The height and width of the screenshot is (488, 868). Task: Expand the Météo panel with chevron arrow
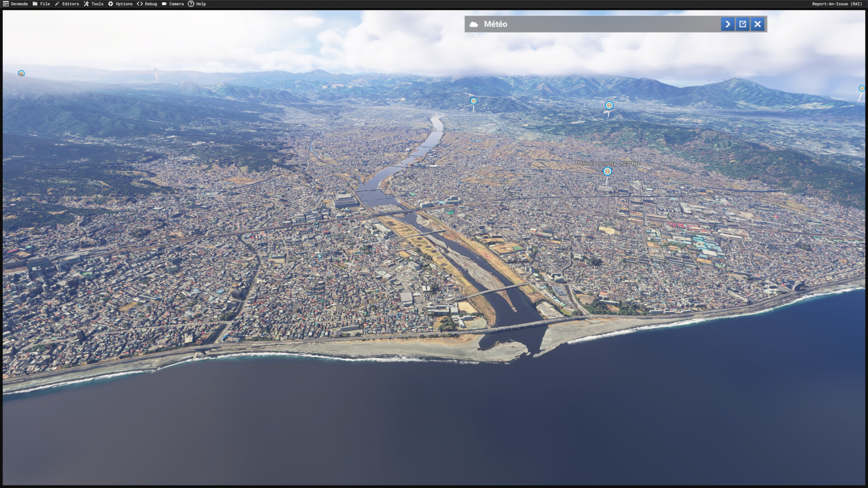[727, 24]
